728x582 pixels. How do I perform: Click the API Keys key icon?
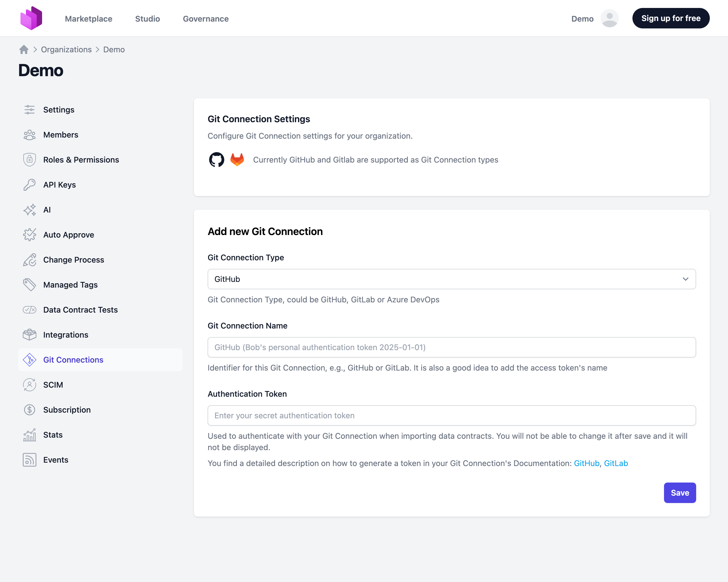[x=29, y=184]
